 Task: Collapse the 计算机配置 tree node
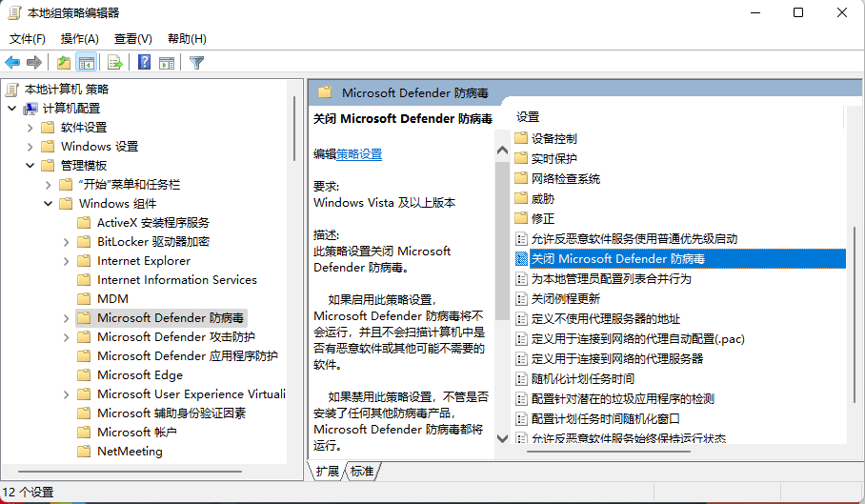coord(12,109)
